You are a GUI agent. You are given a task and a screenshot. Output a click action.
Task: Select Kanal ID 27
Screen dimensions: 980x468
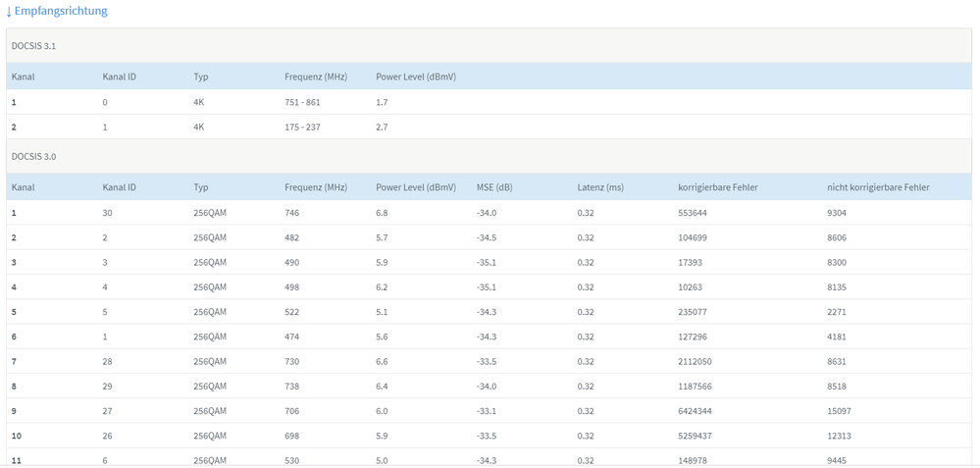coord(107,411)
